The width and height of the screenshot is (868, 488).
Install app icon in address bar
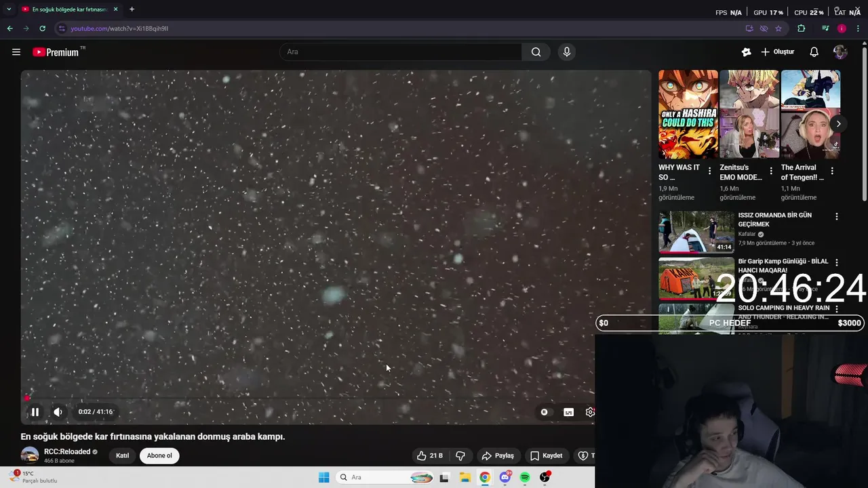(x=749, y=28)
